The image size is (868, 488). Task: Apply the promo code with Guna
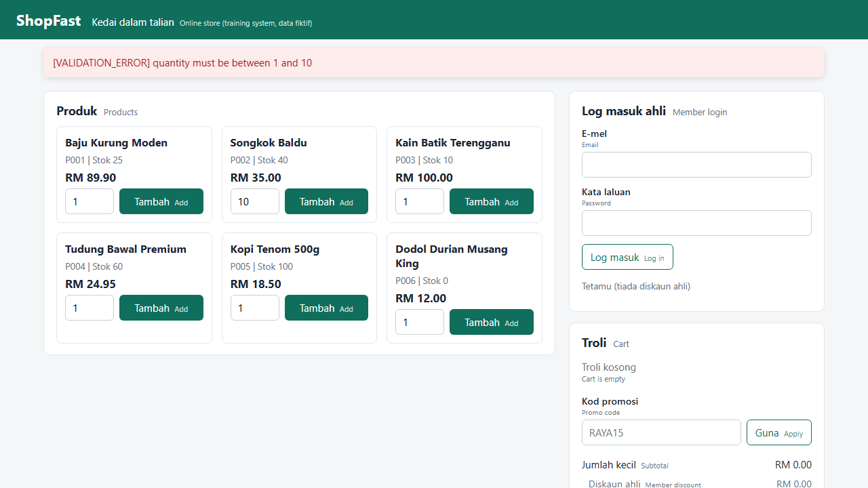[x=779, y=432]
